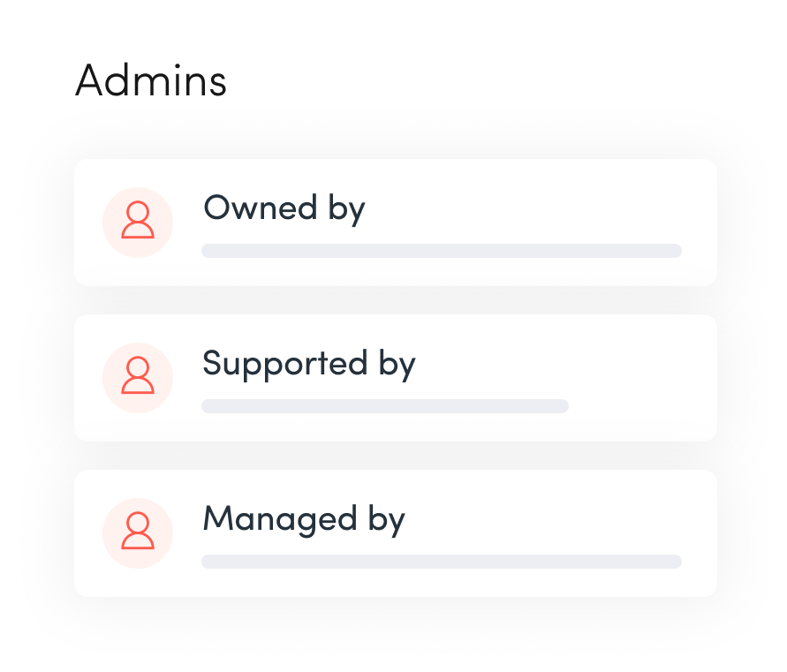The image size is (787, 672).
Task: Click the Admins panel heading
Action: point(151,81)
